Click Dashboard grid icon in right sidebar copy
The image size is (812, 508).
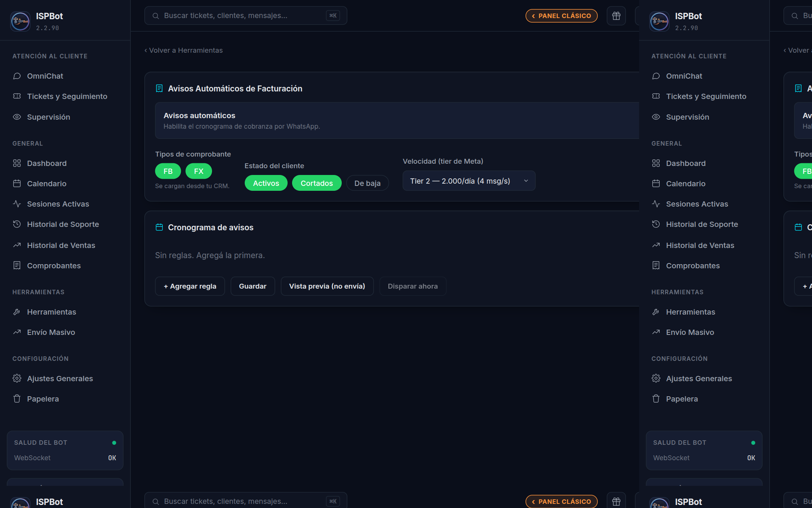point(656,163)
